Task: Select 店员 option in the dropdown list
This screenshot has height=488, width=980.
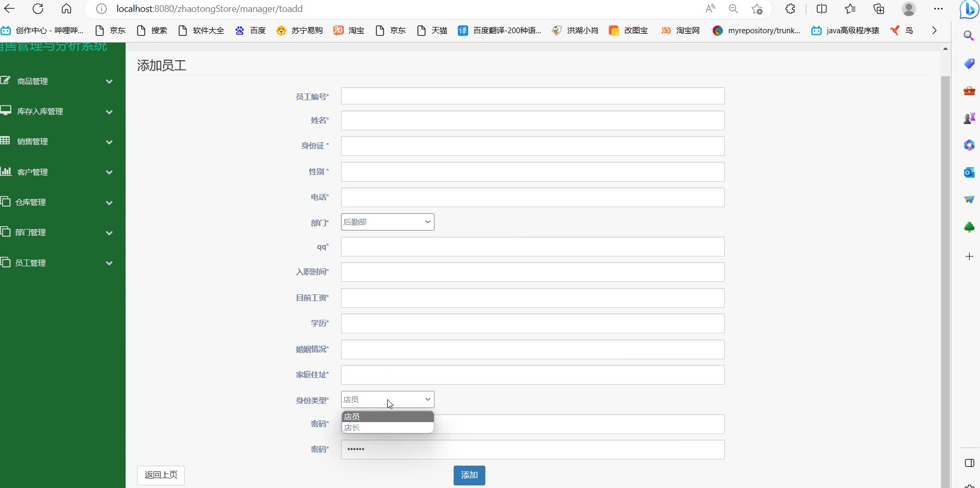Action: tap(388, 417)
